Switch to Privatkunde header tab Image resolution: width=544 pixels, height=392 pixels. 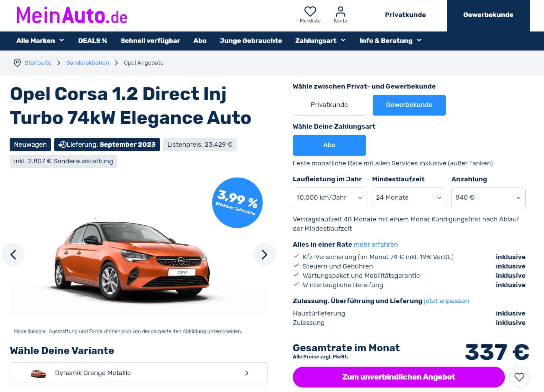pos(405,15)
